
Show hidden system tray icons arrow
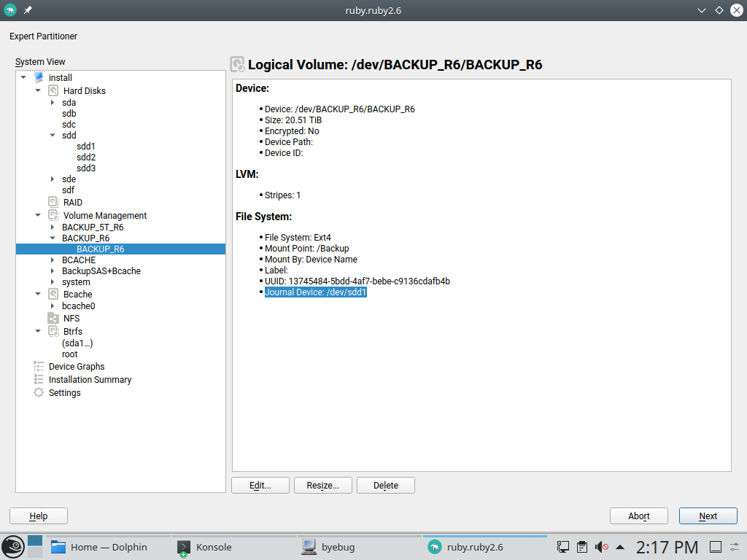coord(620,547)
